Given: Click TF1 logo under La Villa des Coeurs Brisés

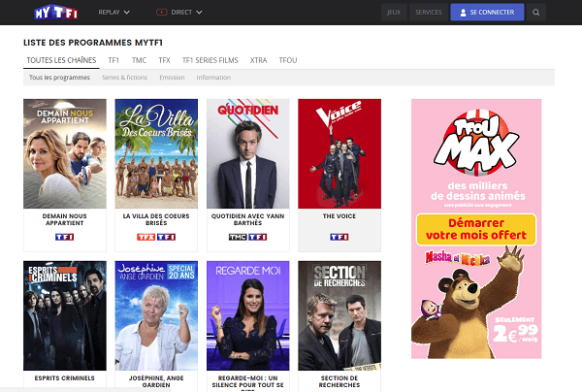Looking at the screenshot, I should pyautogui.click(x=166, y=237).
